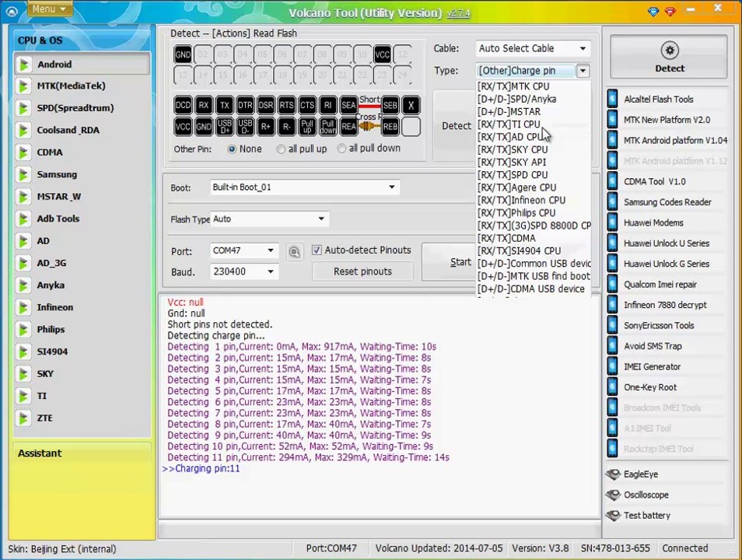
Task: Click phone icon beside IMEI Generator
Action: point(612,367)
